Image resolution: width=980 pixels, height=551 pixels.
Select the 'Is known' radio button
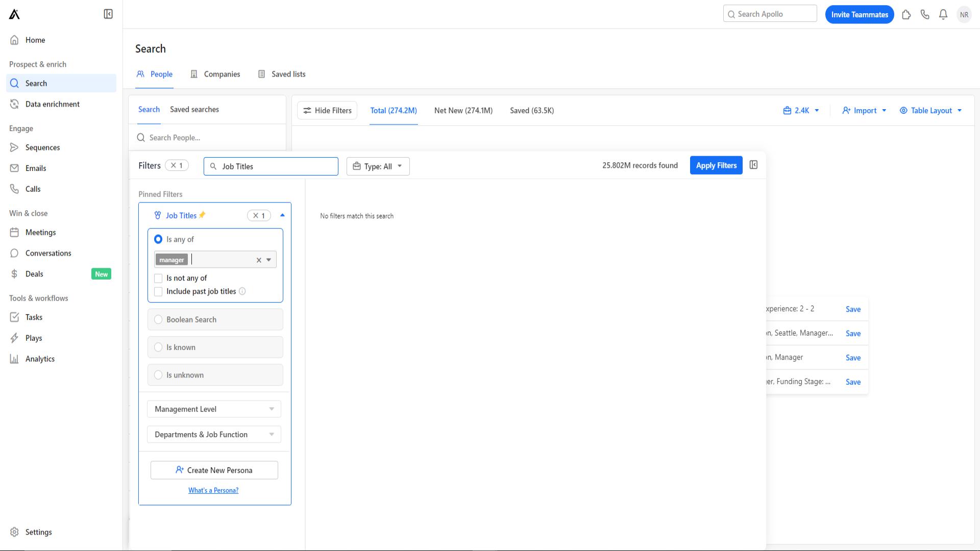coord(158,346)
